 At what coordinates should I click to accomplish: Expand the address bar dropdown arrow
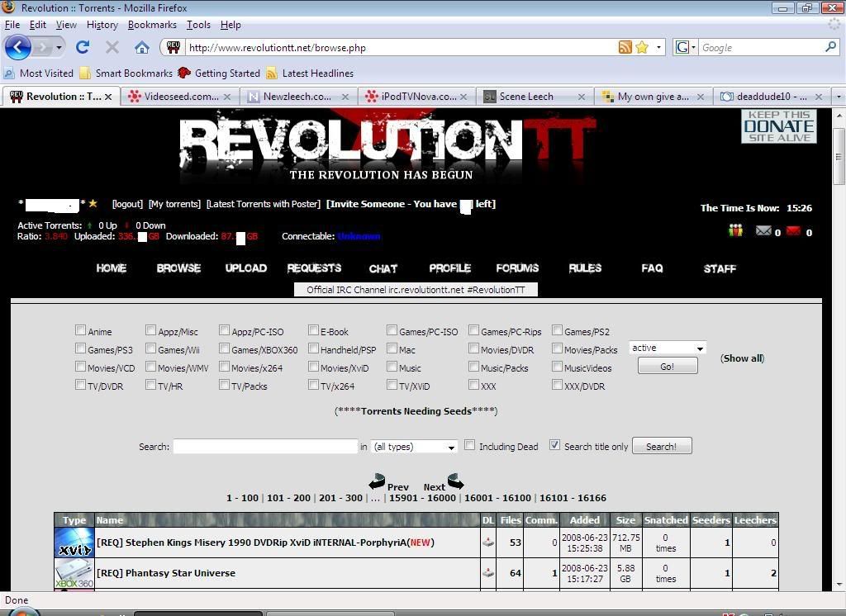point(658,47)
